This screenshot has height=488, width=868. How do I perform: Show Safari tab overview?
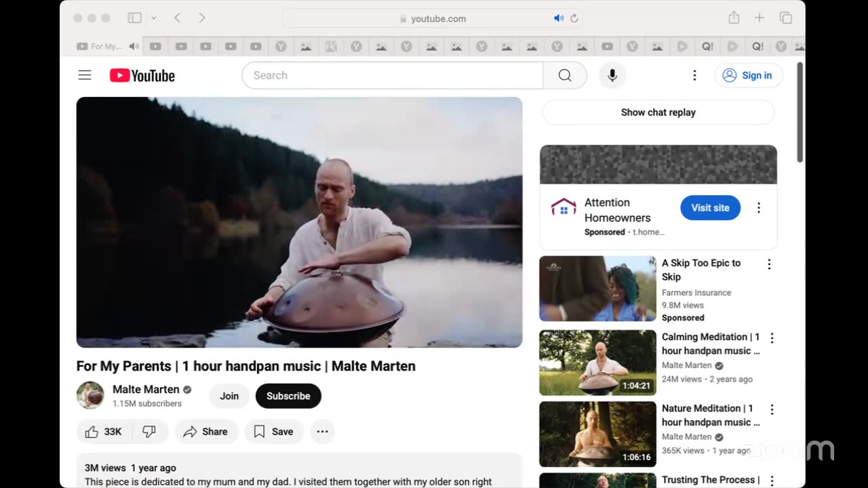[786, 18]
